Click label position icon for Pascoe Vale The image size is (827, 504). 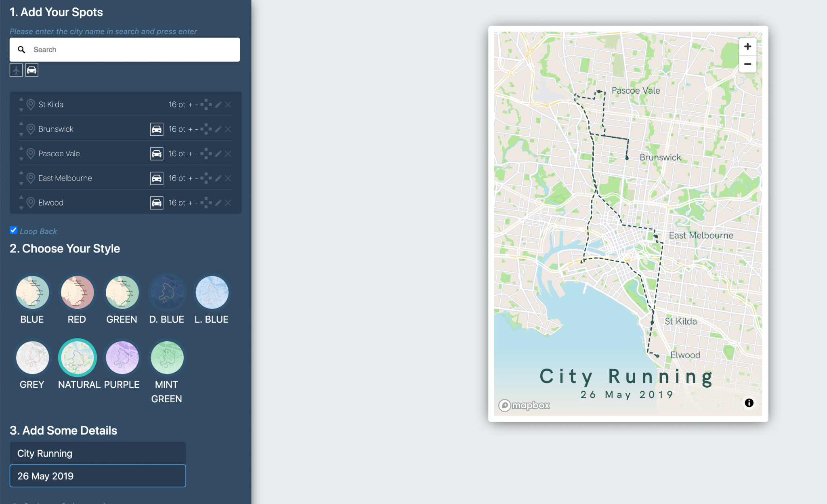[x=206, y=154]
